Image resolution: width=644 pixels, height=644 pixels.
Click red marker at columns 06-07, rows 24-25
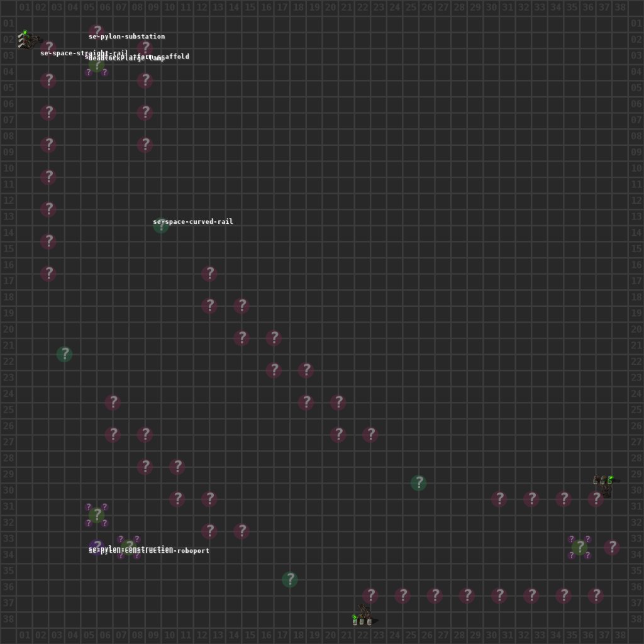tap(113, 402)
